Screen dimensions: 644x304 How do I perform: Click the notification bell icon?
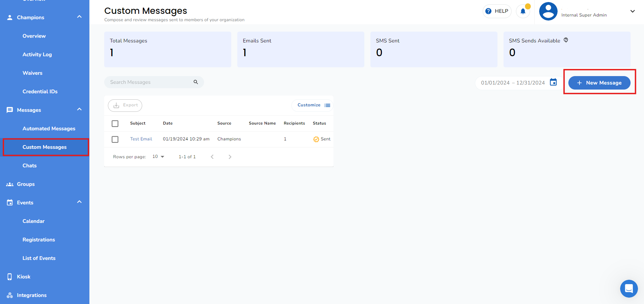(x=523, y=11)
